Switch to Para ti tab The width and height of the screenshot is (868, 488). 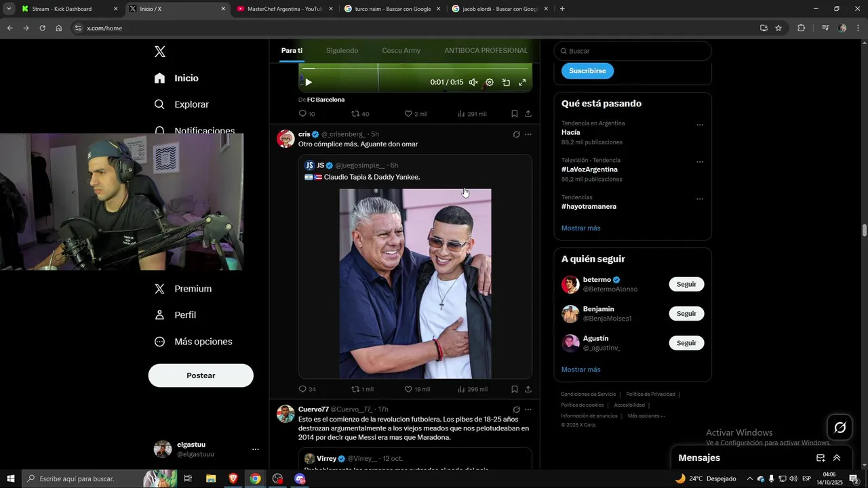coord(292,51)
